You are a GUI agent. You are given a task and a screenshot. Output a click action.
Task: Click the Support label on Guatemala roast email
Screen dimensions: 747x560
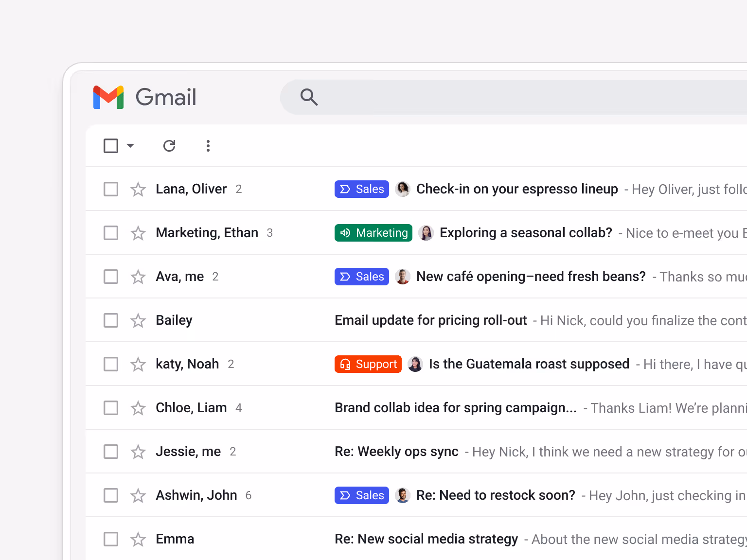(368, 364)
